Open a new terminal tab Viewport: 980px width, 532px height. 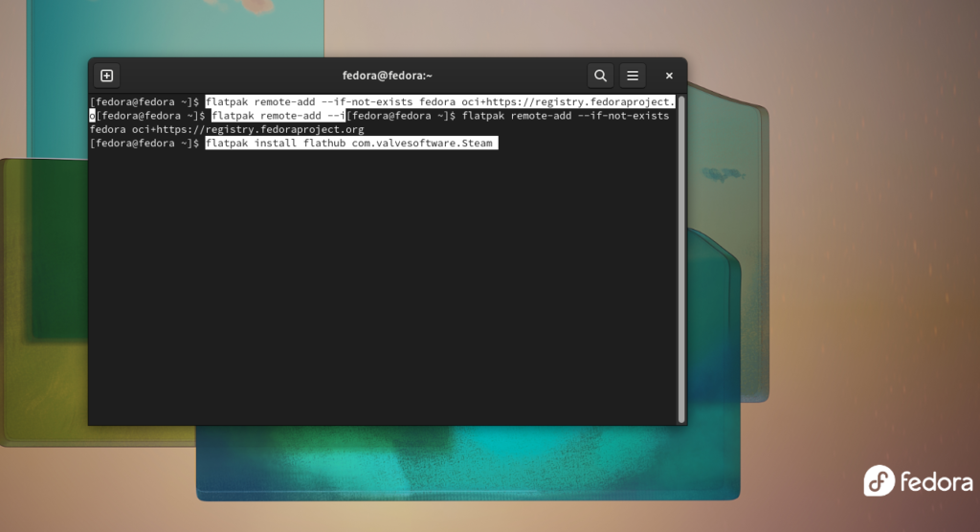107,76
